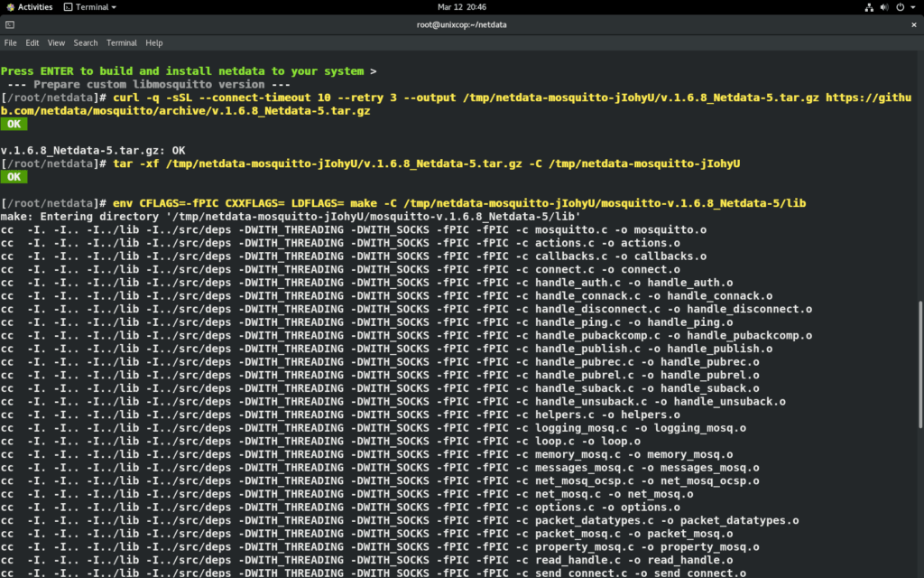Click the 'net_mosq.c -o net_mosq.o' line
The image size is (924, 578).
pyautogui.click(x=347, y=494)
